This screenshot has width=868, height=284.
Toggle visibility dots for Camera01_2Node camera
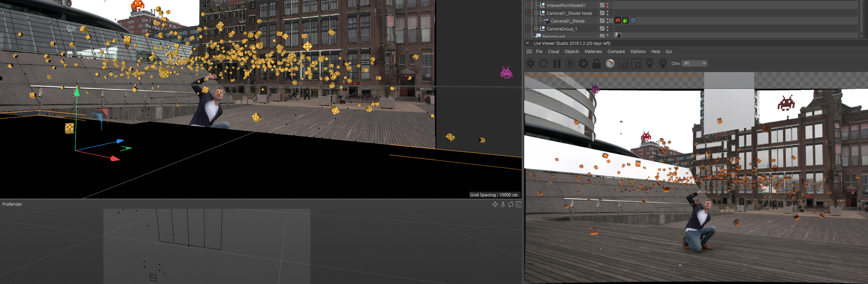(607, 21)
